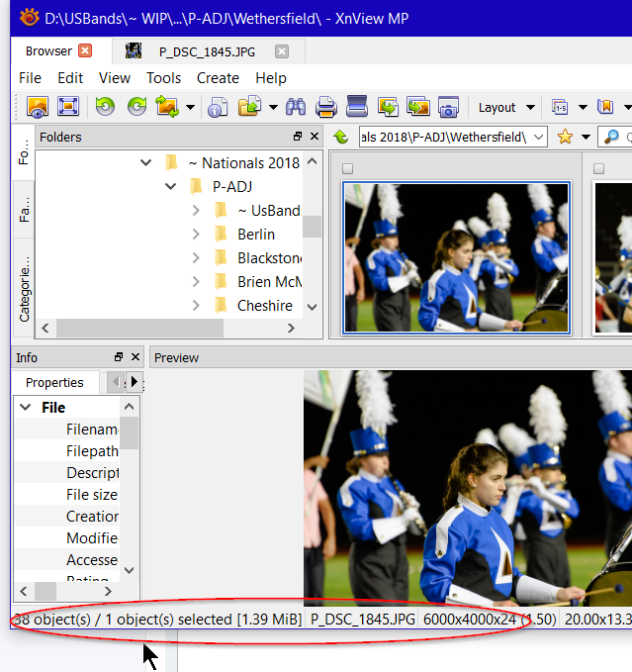Open the Tools menu
632x672 pixels.
point(163,78)
